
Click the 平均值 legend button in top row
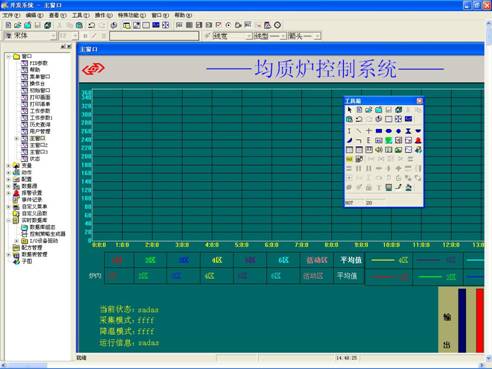(x=350, y=260)
